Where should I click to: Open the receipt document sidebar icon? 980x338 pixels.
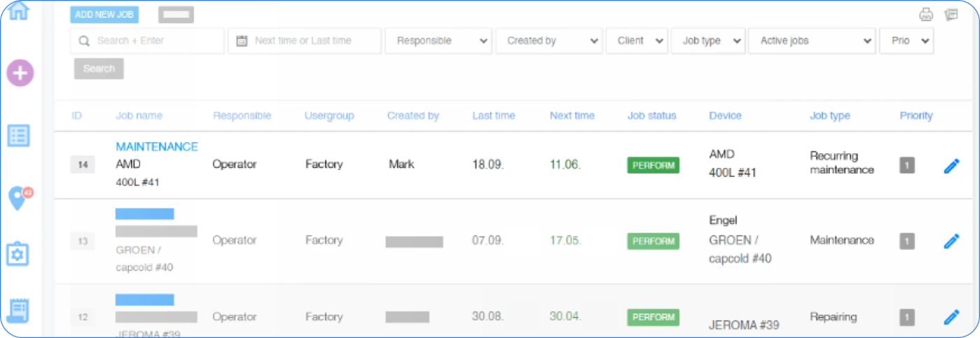[18, 310]
